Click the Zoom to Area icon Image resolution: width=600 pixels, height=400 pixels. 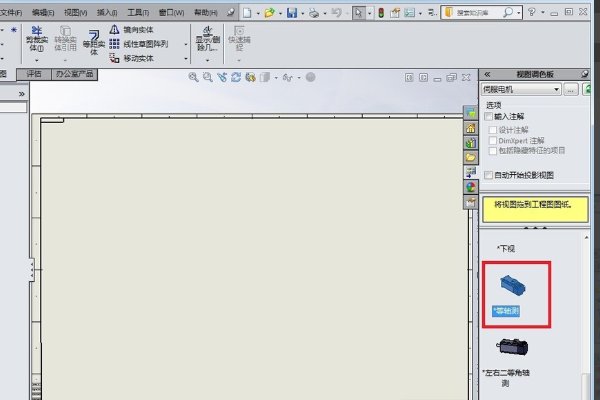pos(208,77)
